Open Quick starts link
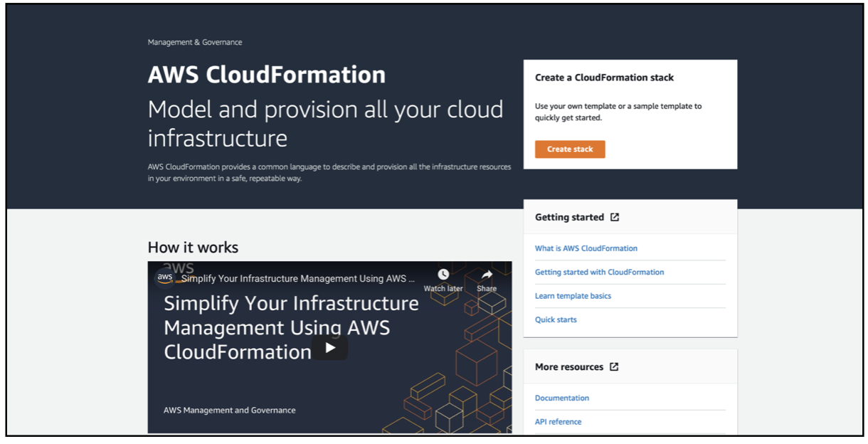 click(x=556, y=319)
